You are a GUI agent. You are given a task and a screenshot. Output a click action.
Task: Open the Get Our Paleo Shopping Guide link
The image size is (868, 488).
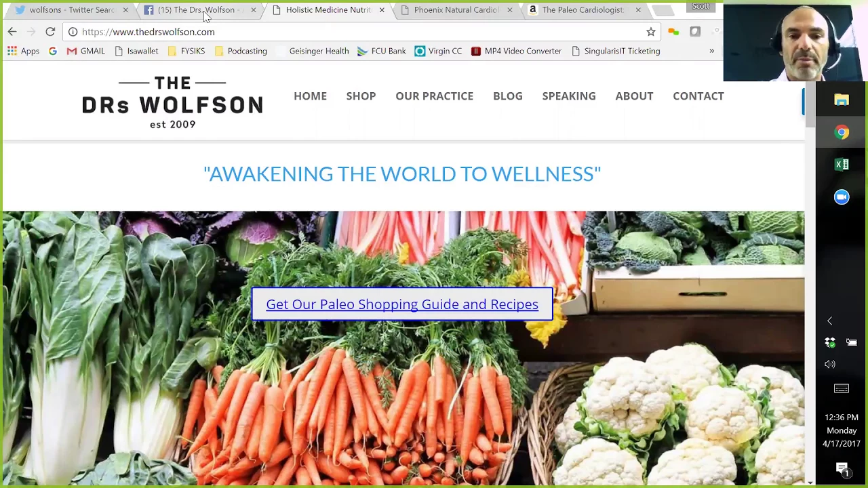(x=402, y=304)
